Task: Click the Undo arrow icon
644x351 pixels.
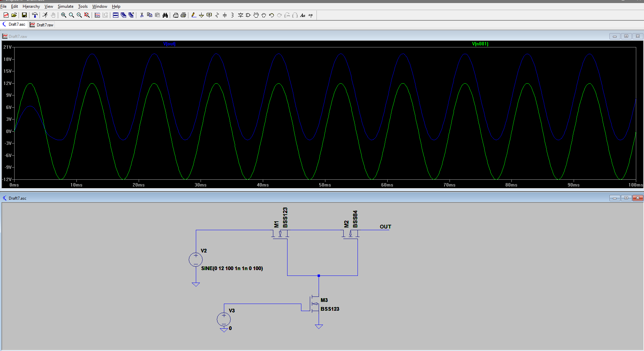Action: click(272, 15)
